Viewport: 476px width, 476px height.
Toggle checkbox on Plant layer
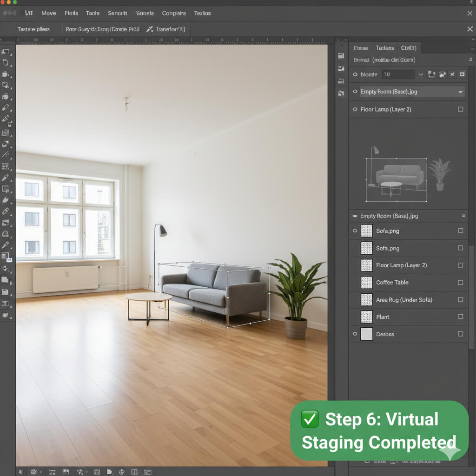pos(460,317)
